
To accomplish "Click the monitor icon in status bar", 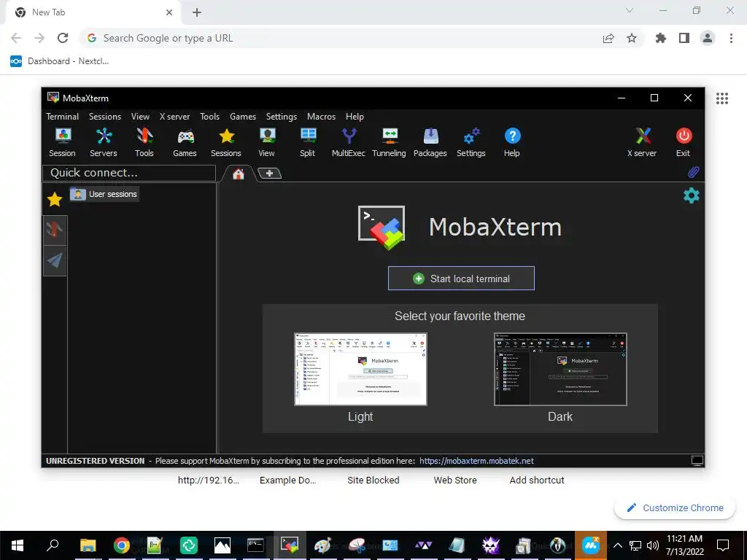I will [697, 461].
